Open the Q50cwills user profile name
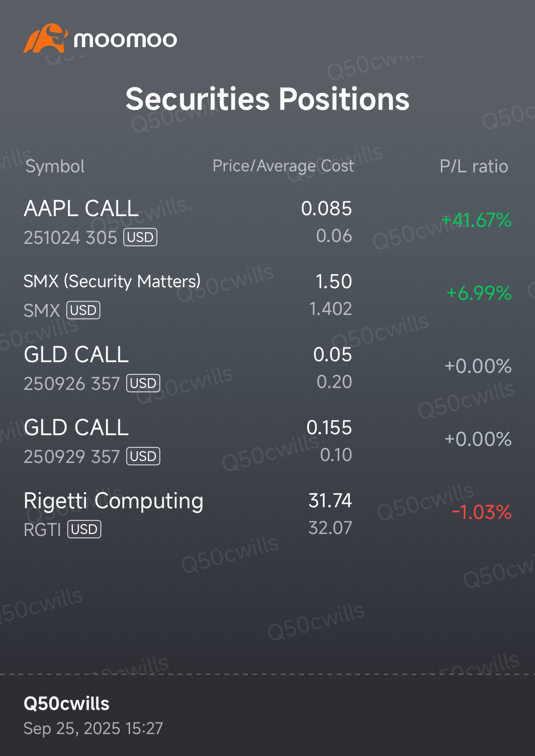The image size is (535, 756). coord(67,703)
